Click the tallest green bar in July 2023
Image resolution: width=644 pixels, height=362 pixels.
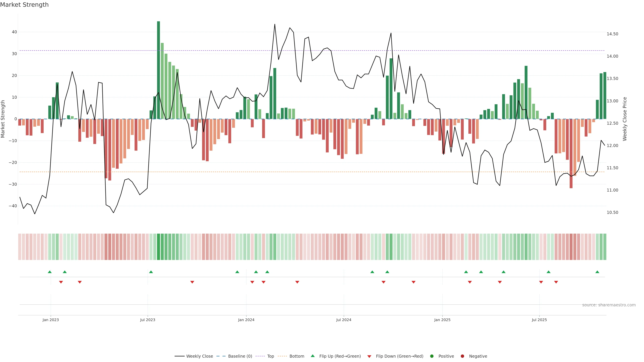tap(158, 70)
